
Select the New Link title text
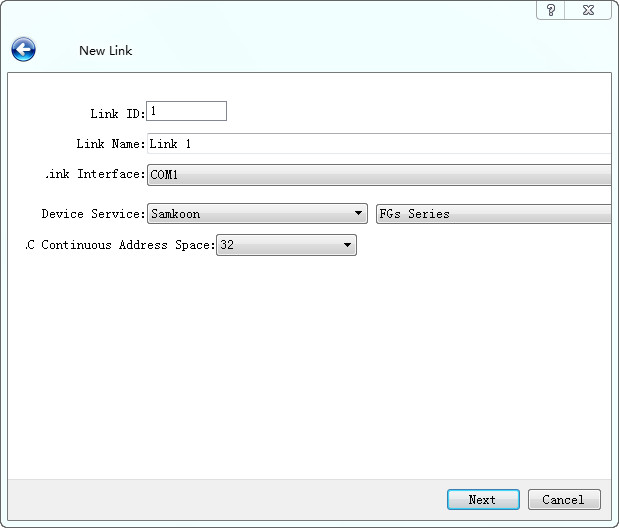tap(105, 51)
